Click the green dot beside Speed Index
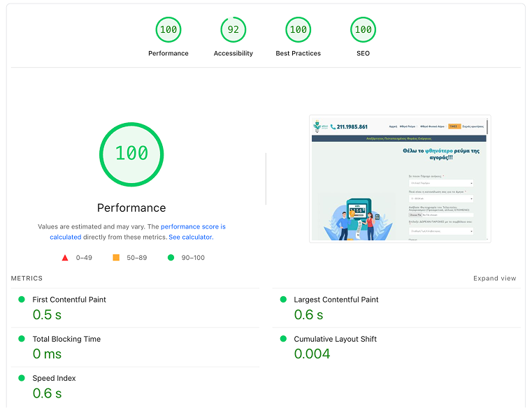532x408 pixels. pos(22,378)
